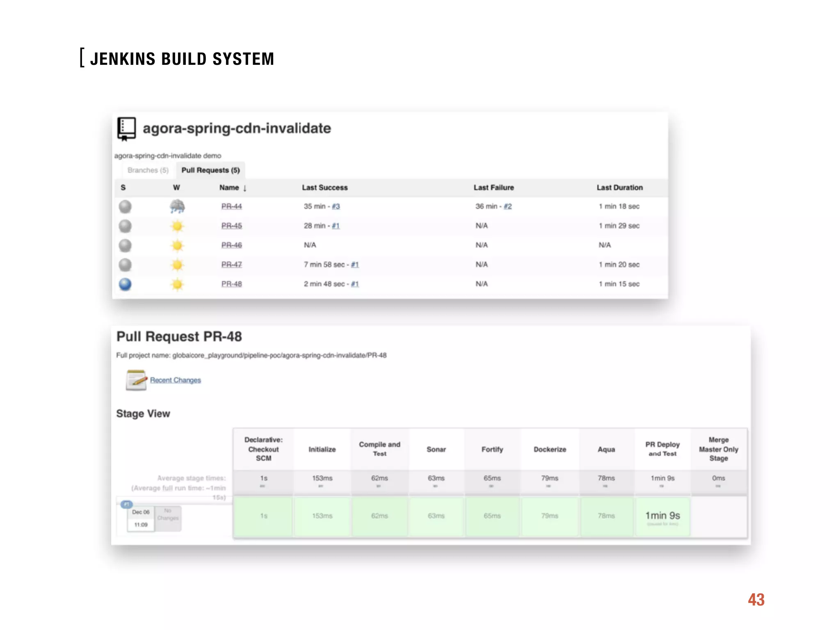Click the stormy weather icon for PR-44

[x=177, y=206]
